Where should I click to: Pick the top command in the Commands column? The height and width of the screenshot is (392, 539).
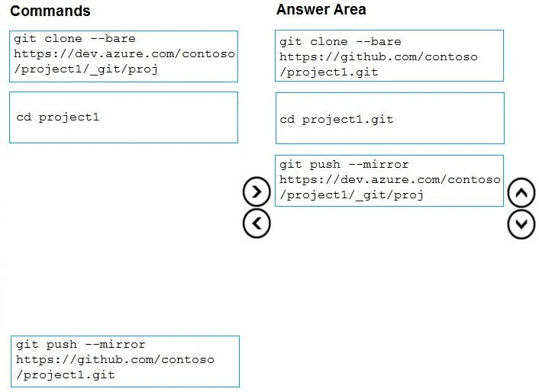click(x=124, y=56)
